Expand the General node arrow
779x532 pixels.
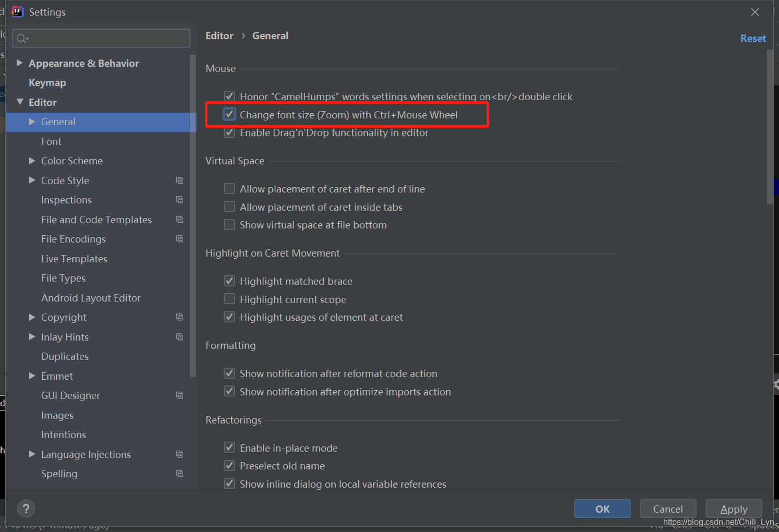tap(32, 122)
